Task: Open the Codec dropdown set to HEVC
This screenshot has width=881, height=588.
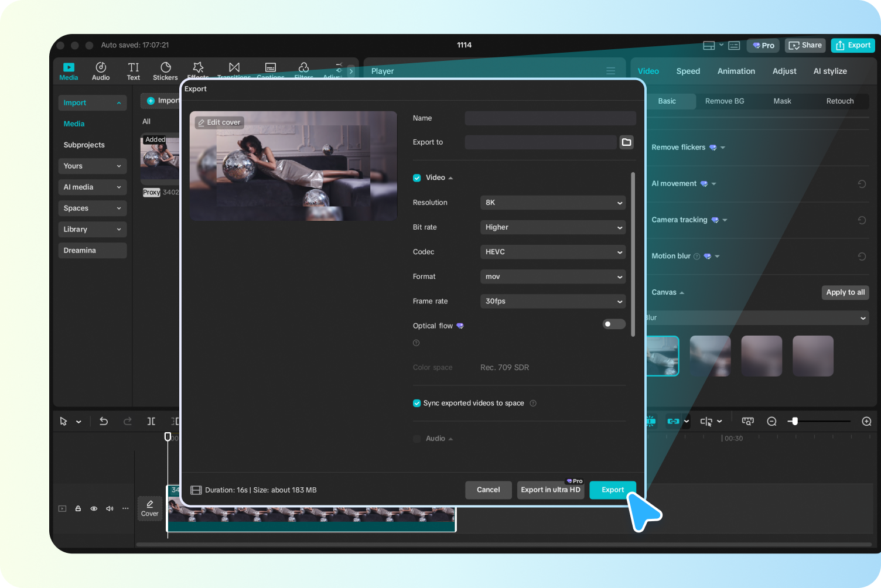Action: pyautogui.click(x=552, y=252)
